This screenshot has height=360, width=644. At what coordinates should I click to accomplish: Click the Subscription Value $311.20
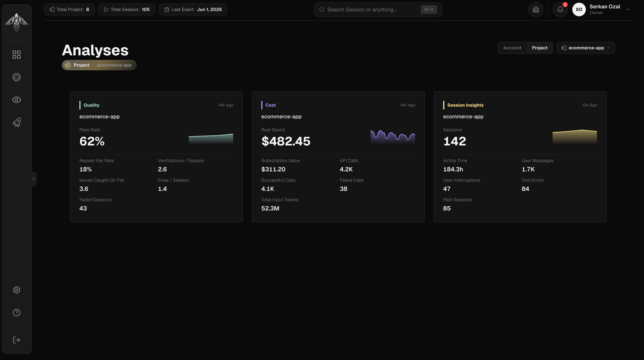(273, 169)
